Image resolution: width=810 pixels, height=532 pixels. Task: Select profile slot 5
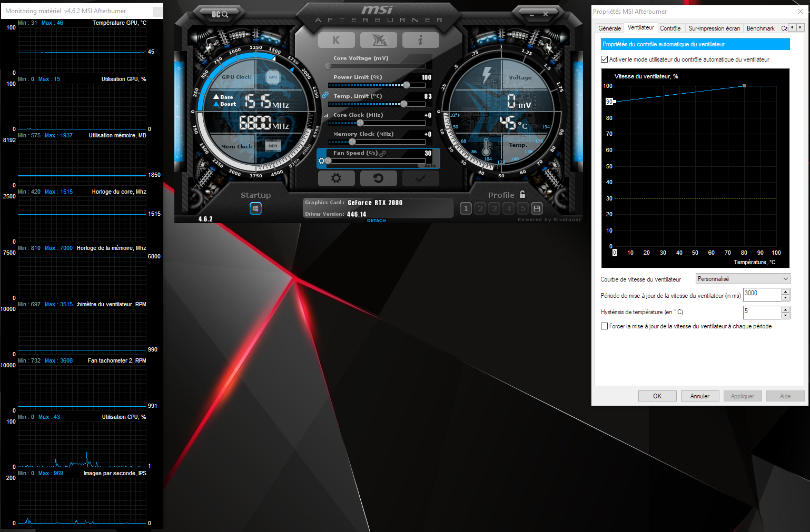pos(522,208)
